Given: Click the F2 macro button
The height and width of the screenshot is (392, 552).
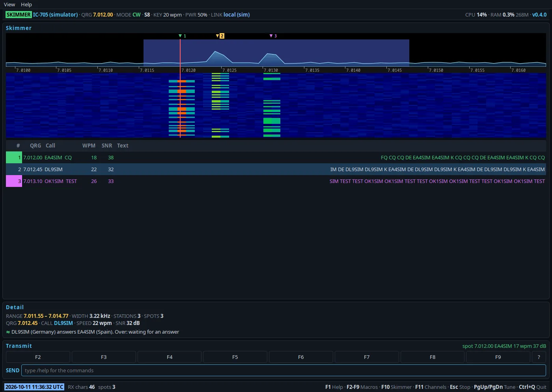Looking at the screenshot, I should 38,357.
